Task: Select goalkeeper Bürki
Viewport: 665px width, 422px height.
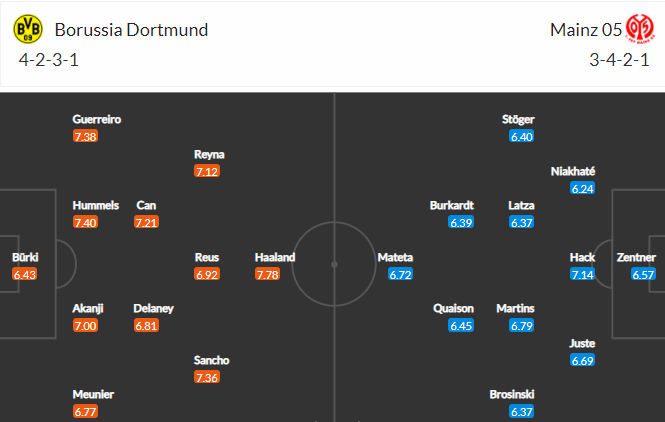Action: pos(25,257)
